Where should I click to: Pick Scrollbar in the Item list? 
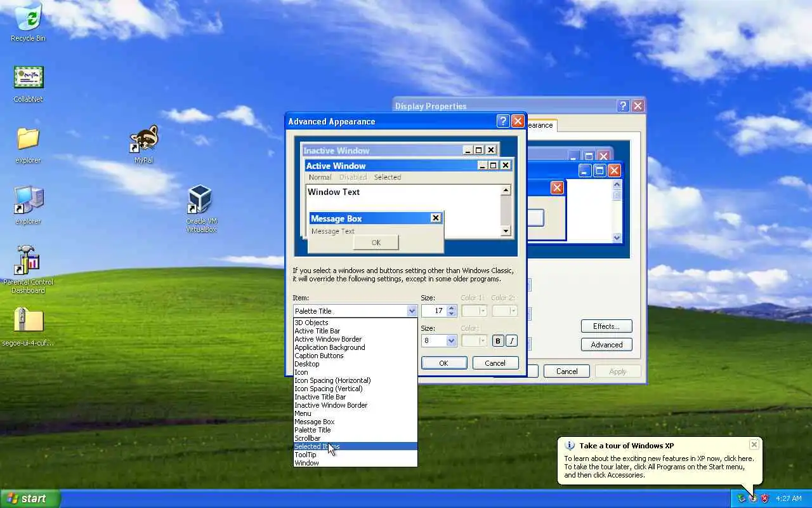click(x=355, y=438)
